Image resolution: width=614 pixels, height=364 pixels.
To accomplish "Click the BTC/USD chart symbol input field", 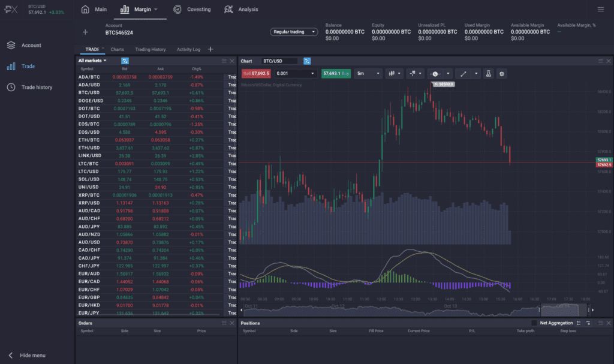I will click(279, 61).
